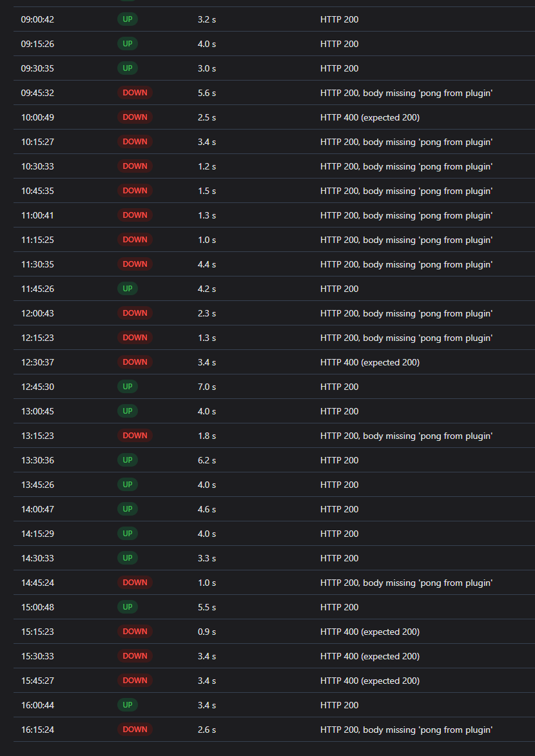Select the 6.2 s response time
Screen dimensions: 535x756
click(x=207, y=460)
